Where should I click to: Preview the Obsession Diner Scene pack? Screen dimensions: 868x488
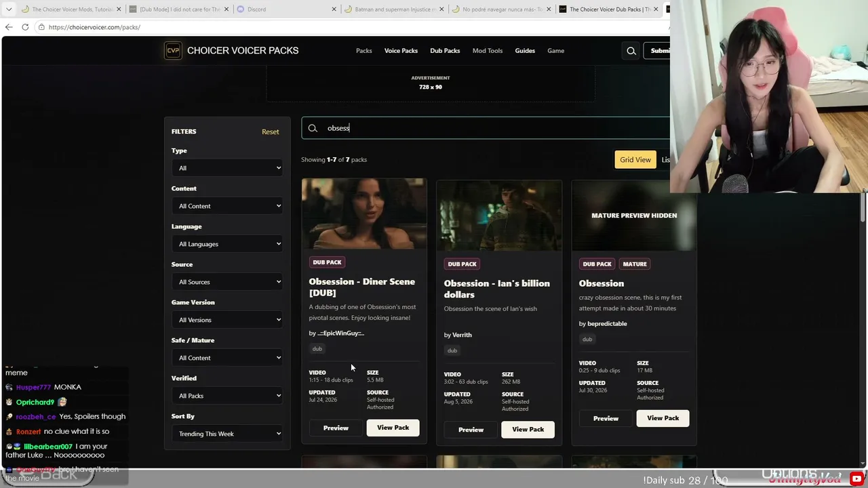pyautogui.click(x=336, y=428)
